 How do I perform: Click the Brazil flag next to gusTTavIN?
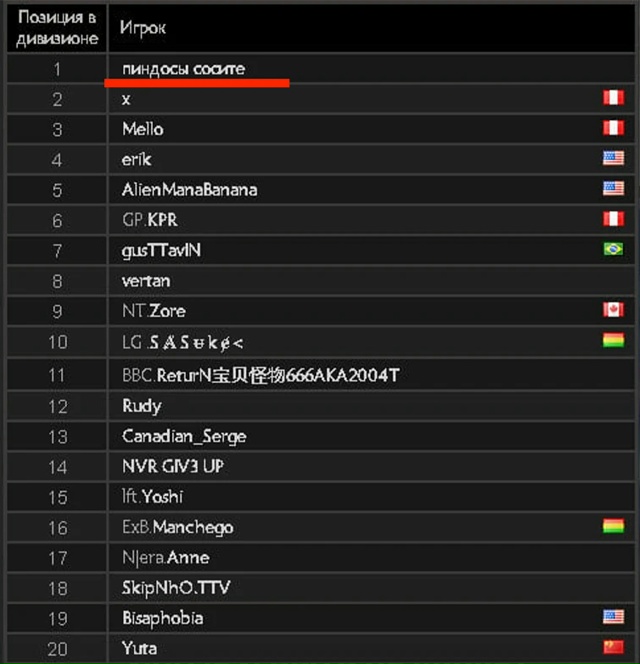[612, 249]
